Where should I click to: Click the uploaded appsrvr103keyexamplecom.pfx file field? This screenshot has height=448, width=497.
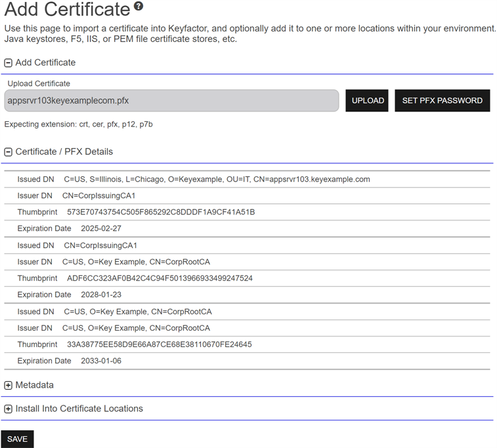click(171, 101)
